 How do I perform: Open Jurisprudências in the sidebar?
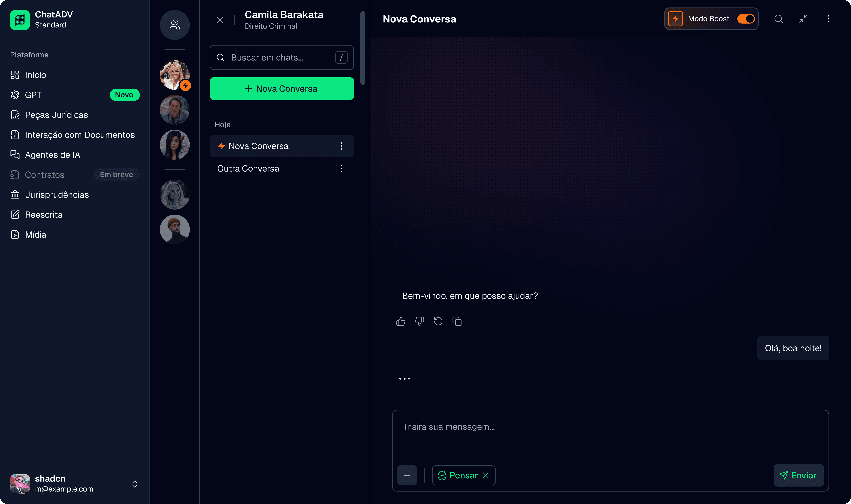click(57, 195)
